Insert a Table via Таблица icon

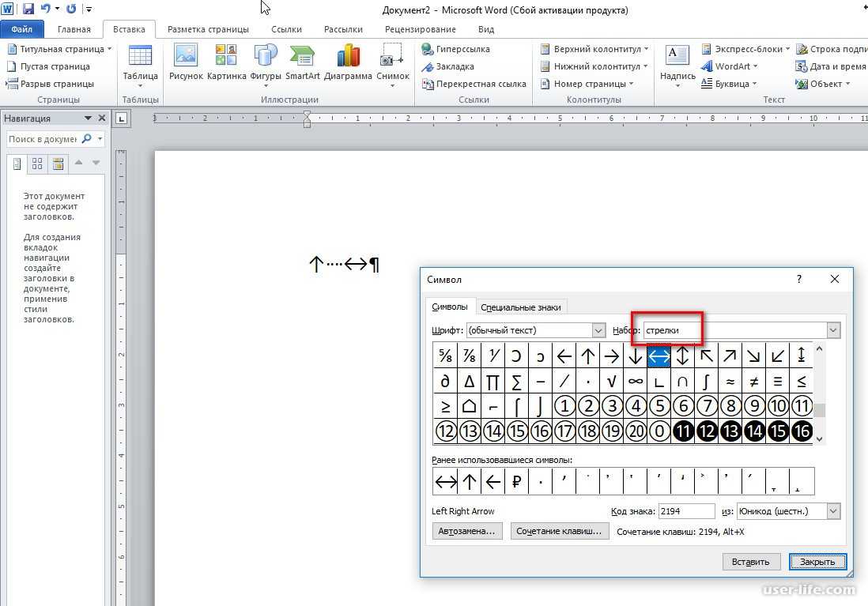[x=140, y=66]
